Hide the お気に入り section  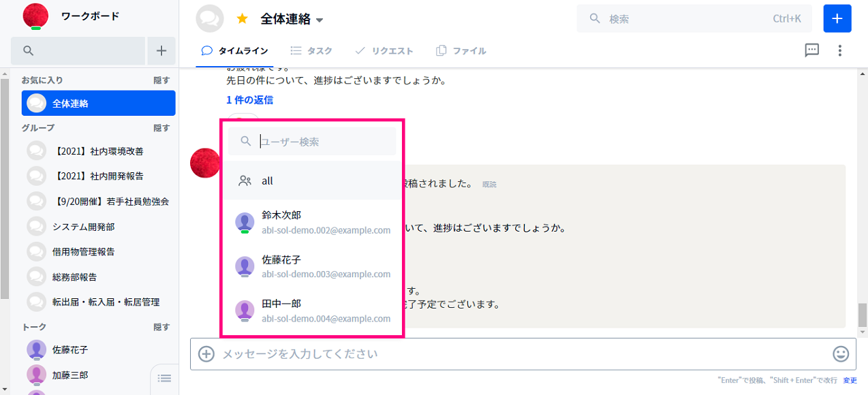(161, 80)
